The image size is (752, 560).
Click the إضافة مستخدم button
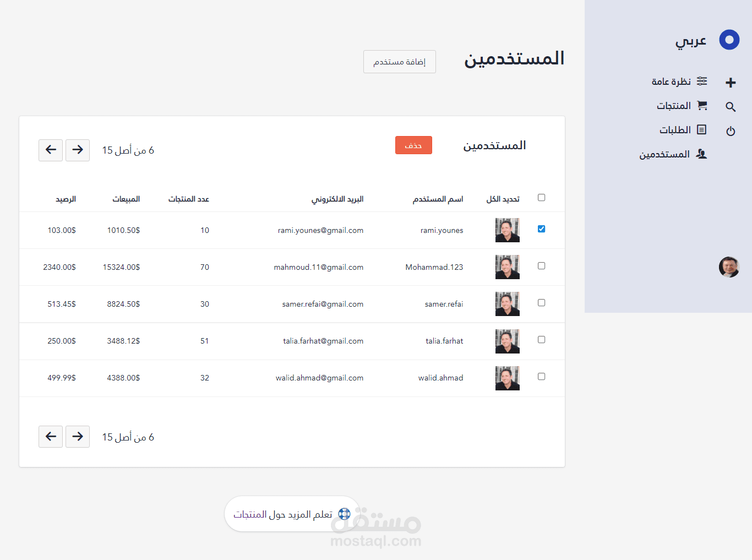coord(400,62)
